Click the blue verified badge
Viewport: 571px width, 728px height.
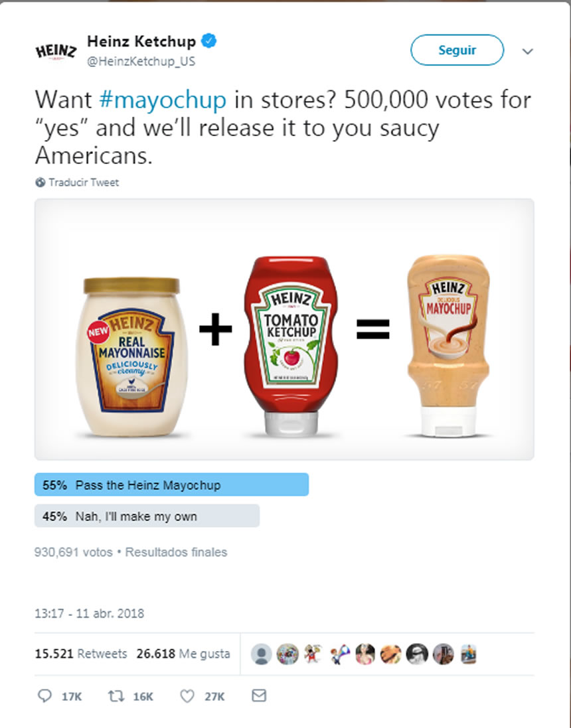click(x=209, y=42)
